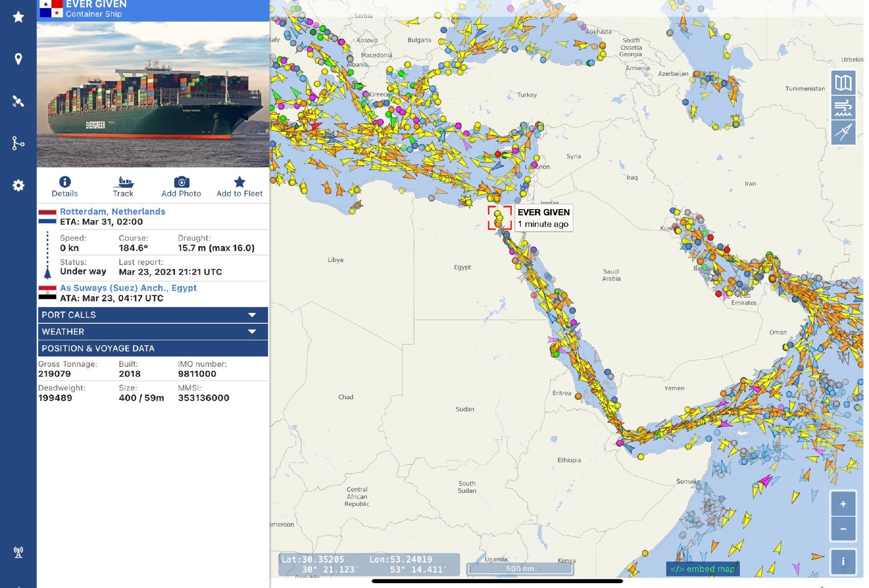Click Built year 2018
The image size is (869, 588).
tap(130, 373)
